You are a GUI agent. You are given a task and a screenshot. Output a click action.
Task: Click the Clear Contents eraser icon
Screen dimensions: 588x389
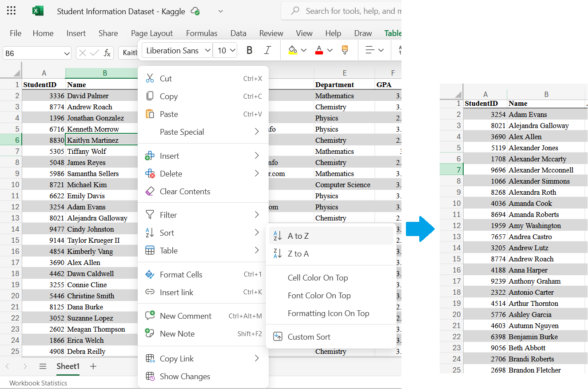point(150,191)
